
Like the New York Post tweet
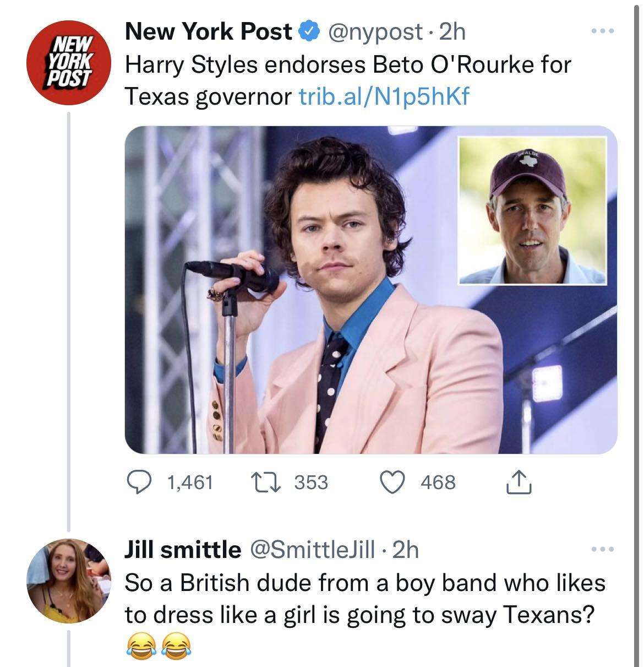(394, 482)
